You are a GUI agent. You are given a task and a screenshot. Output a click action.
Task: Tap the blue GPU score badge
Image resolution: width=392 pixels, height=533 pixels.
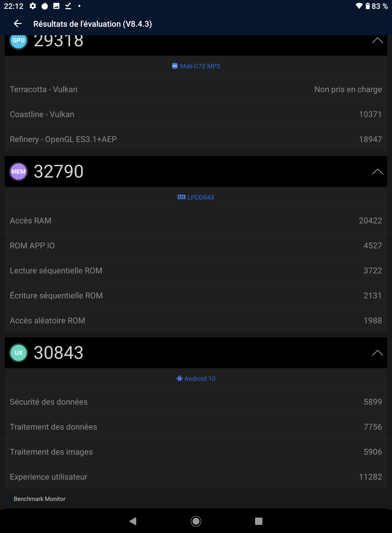pos(19,41)
